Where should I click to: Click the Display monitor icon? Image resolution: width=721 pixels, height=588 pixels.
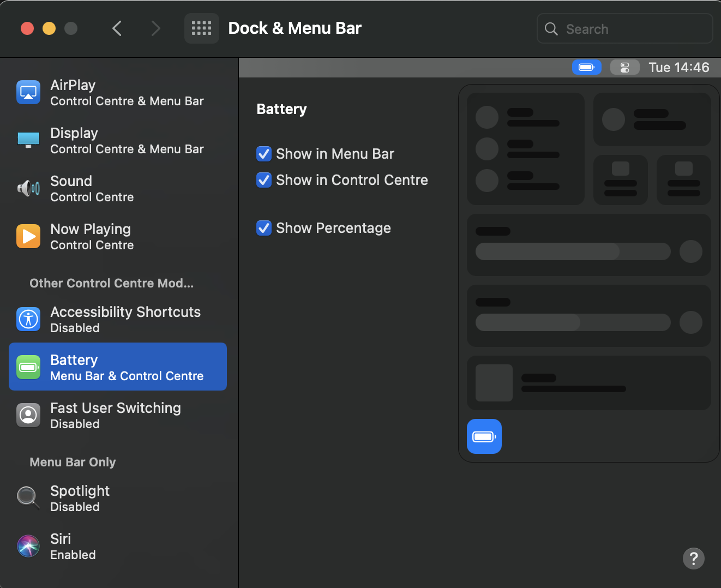tap(28, 141)
